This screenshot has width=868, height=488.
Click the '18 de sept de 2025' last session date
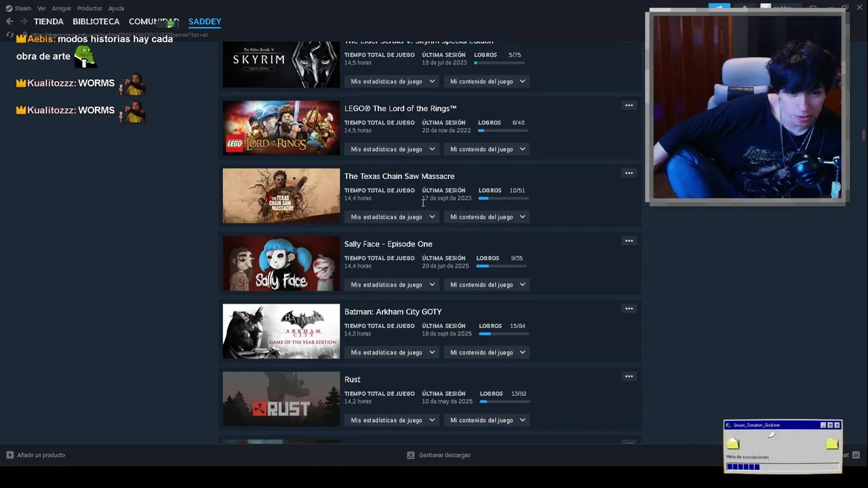tap(447, 333)
